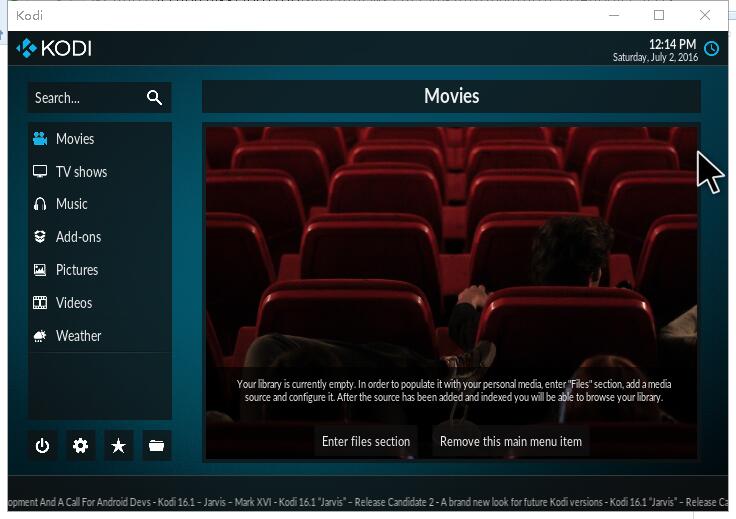Open file manager folder icon
736x519 pixels.
(156, 446)
